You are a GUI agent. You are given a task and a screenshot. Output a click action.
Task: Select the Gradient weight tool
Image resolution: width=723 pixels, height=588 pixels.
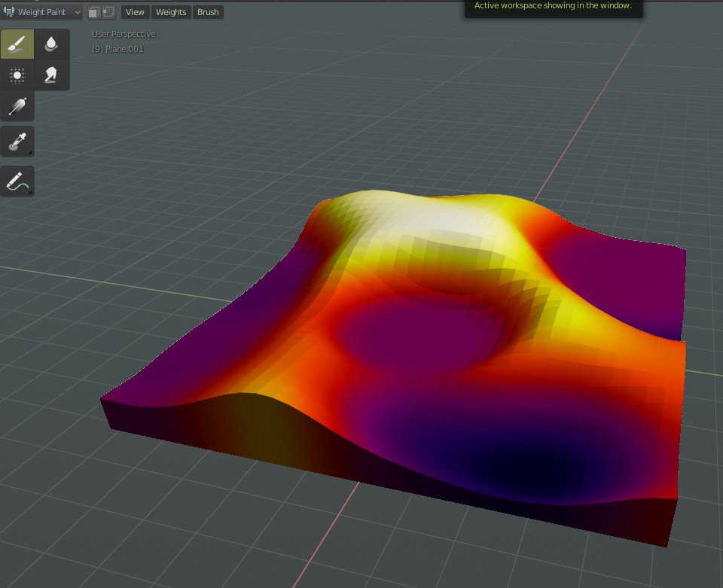[17, 106]
